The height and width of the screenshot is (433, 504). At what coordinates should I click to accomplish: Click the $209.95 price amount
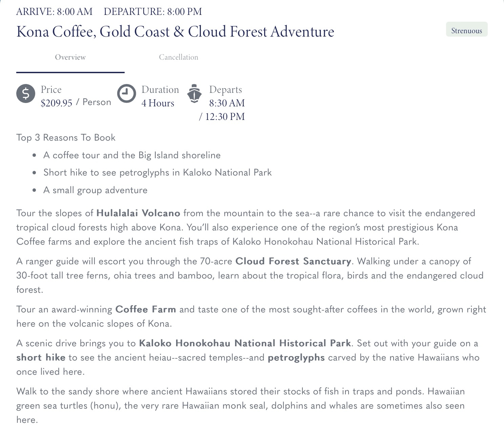[57, 103]
